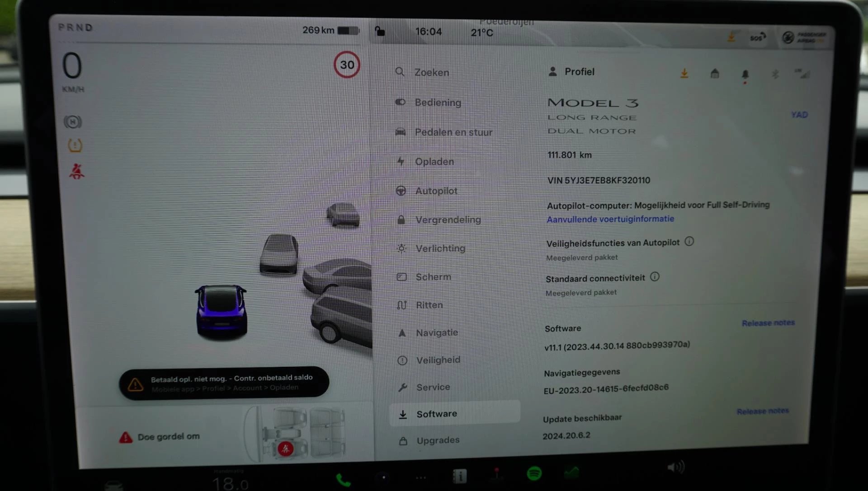868x491 pixels.
Task: Click Release notes link next to navigatiegegevens
Action: (x=763, y=411)
